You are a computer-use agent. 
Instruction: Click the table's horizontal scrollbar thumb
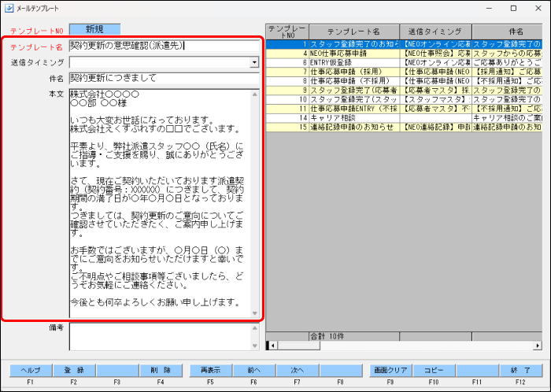click(298, 346)
